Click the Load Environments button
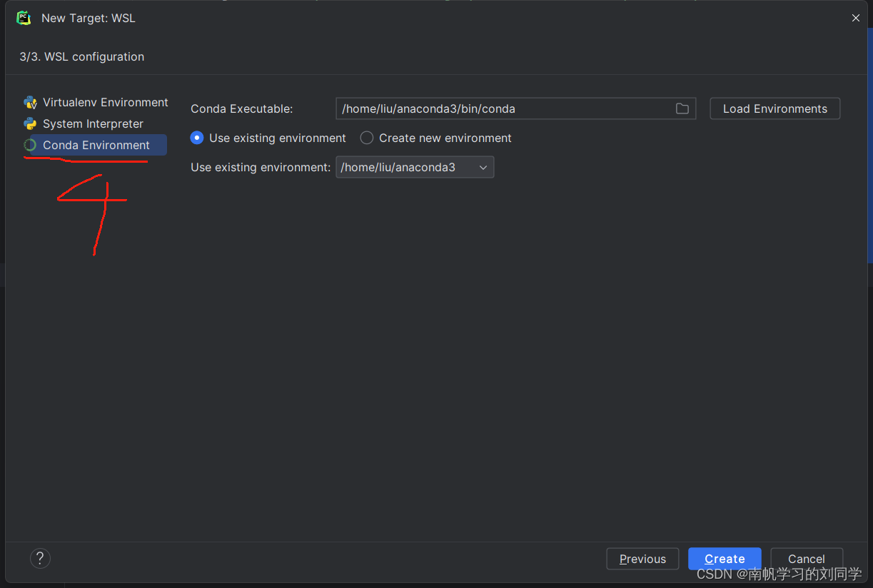The height and width of the screenshot is (588, 873). tap(775, 108)
